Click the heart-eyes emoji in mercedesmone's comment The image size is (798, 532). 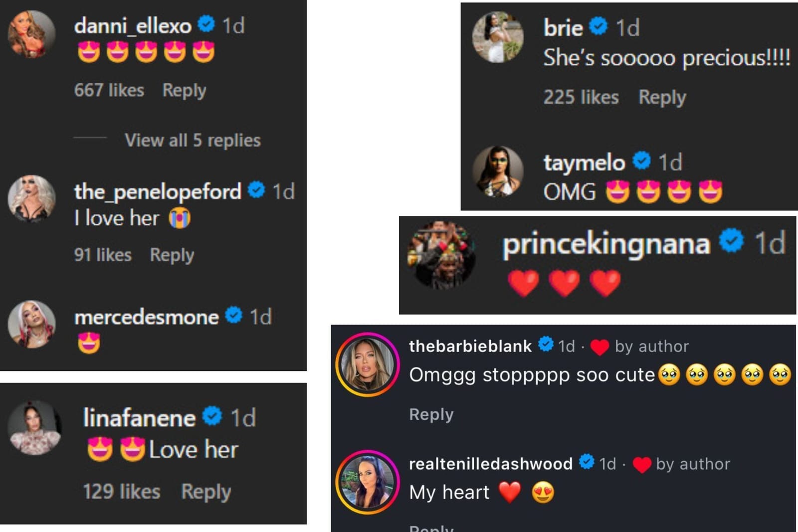(88, 342)
